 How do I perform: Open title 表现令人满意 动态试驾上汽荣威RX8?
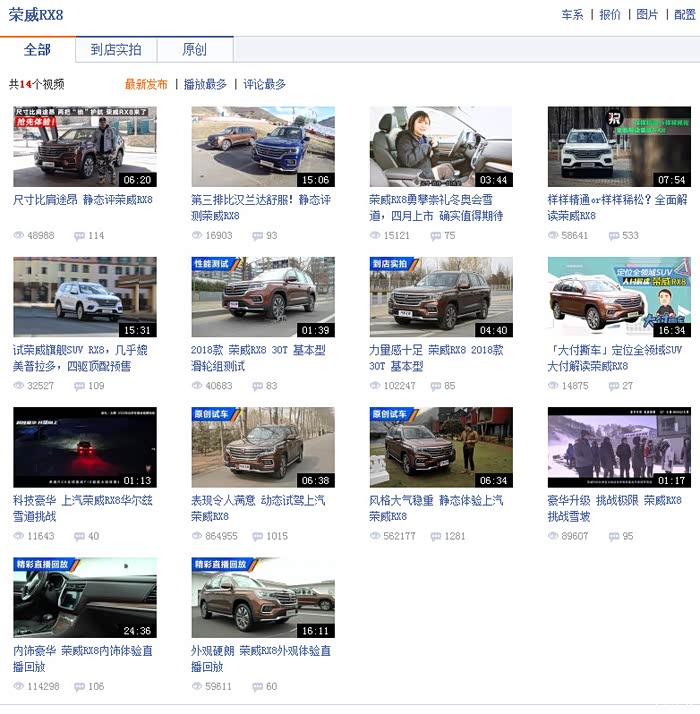tap(258, 508)
